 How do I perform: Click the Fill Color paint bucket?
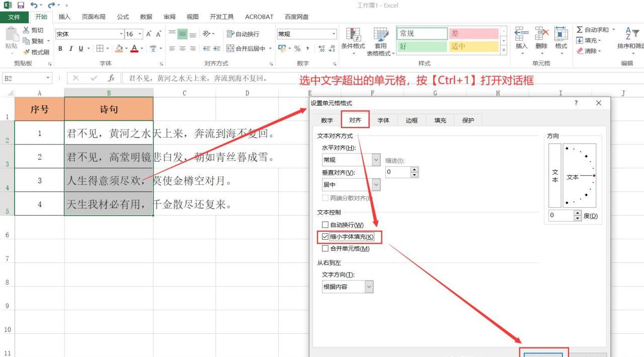[119, 48]
